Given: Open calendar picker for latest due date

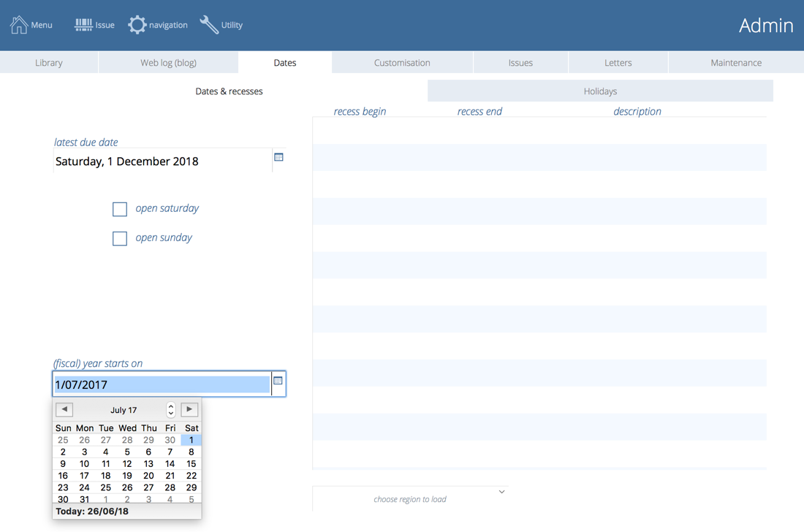Looking at the screenshot, I should [278, 157].
